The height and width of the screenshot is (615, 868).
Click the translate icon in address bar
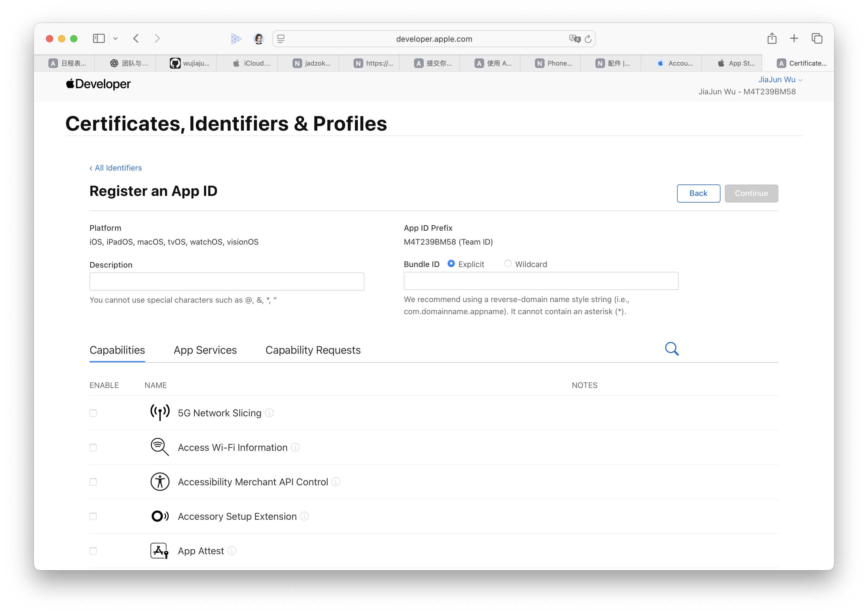574,39
